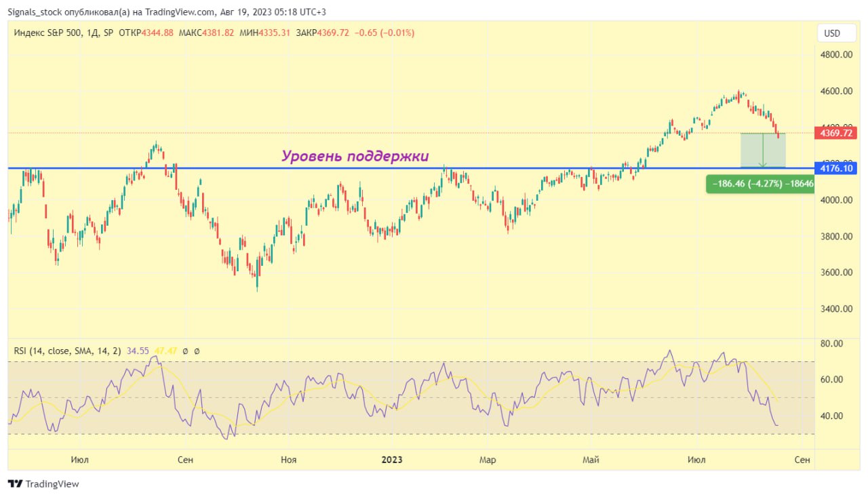Click the 4800.00 price scale label
Viewport: 868px width, 497px height.
click(x=836, y=55)
